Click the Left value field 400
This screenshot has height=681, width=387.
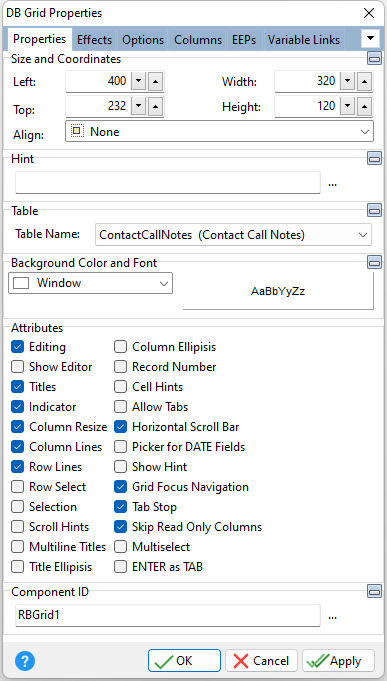[x=98, y=81]
